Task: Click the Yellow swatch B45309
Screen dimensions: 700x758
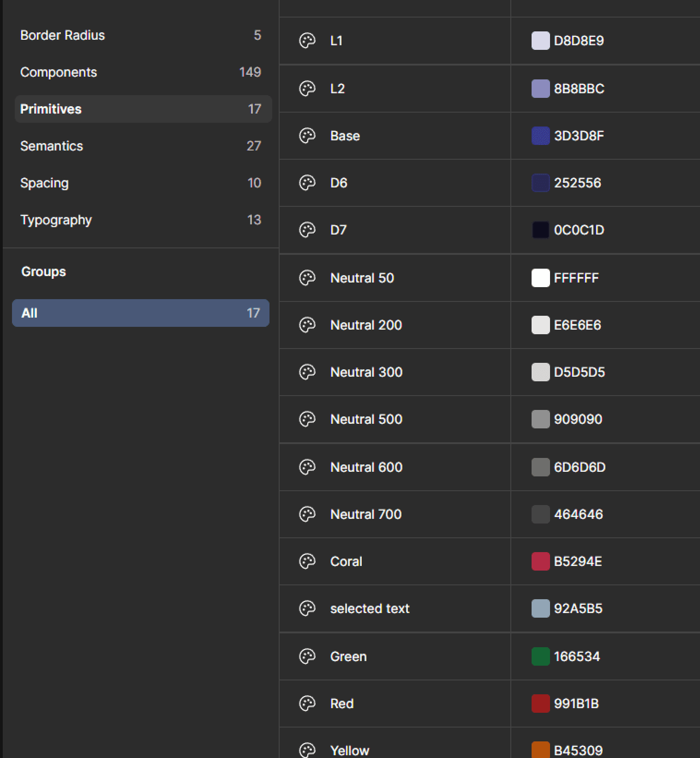Action: (x=541, y=750)
